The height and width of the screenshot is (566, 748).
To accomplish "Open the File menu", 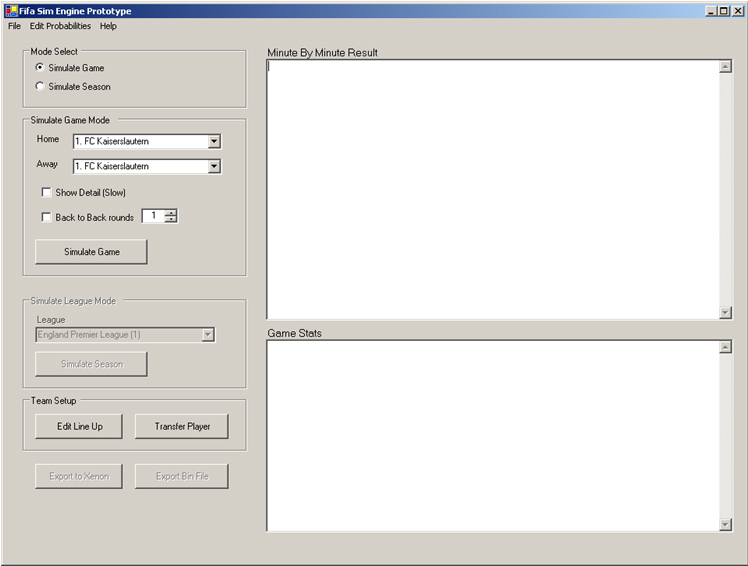I will click(14, 26).
